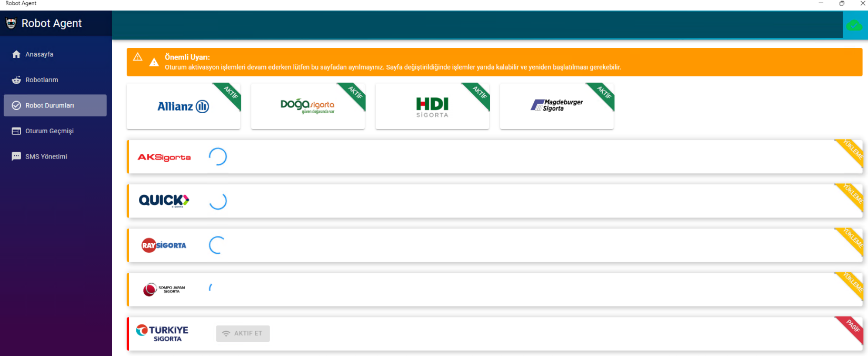Click the Türkiye Sigorta logo

point(162,333)
